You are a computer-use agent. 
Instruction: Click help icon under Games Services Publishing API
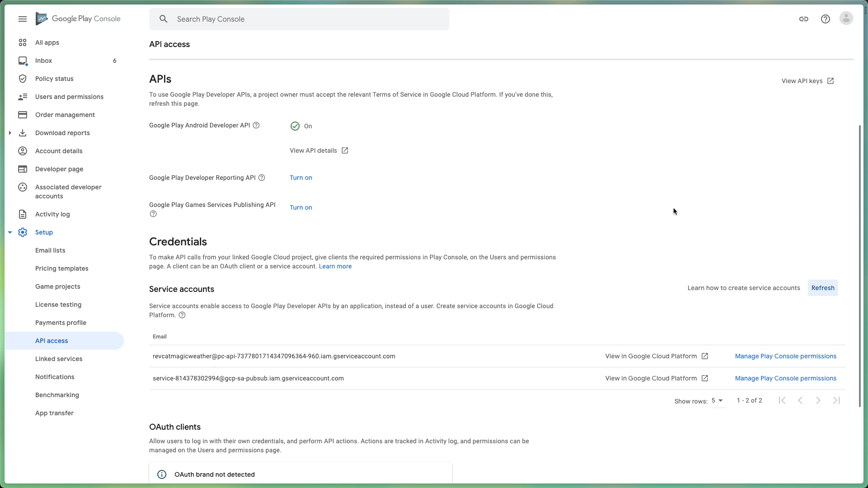(x=153, y=214)
